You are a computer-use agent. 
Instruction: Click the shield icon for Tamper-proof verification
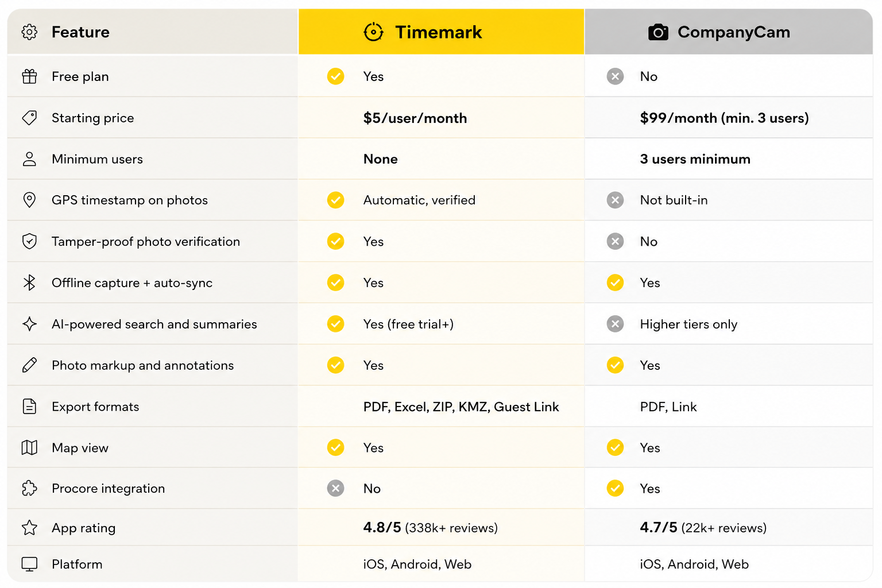click(29, 241)
